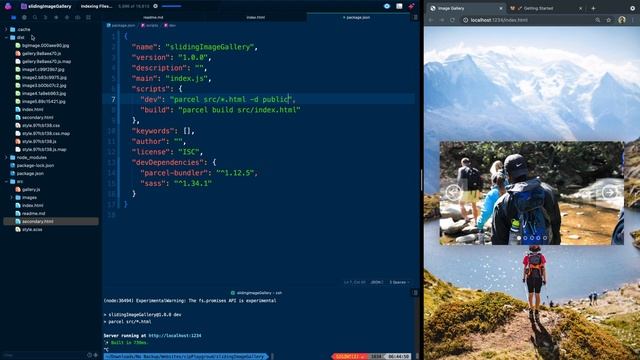The height and width of the screenshot is (360, 640).
Task: Click the red sparkle icon in Nova toolbar
Action: click(411, 6)
